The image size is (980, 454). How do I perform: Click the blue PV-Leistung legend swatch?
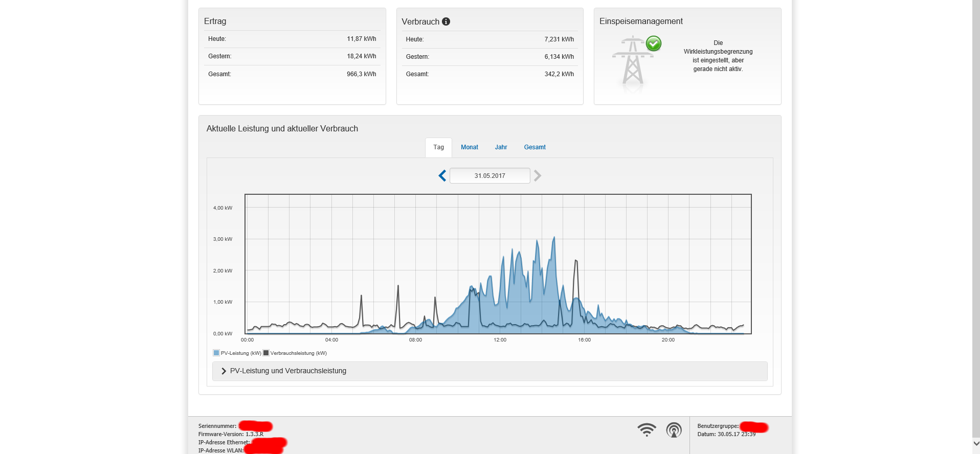click(x=216, y=353)
